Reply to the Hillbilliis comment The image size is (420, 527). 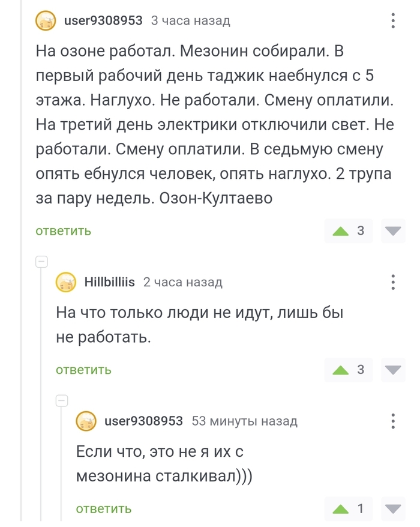pyautogui.click(x=83, y=370)
